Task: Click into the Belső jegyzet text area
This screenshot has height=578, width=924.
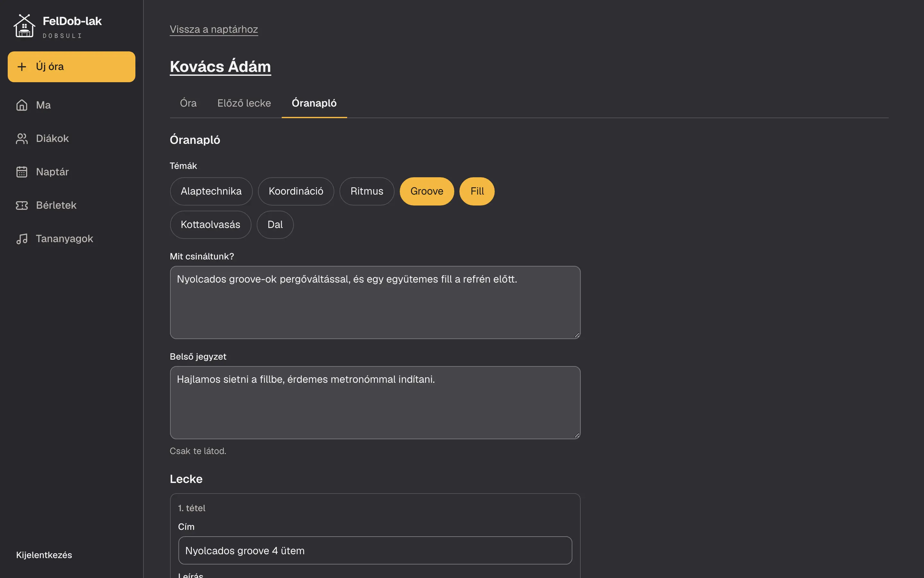Action: tap(375, 403)
